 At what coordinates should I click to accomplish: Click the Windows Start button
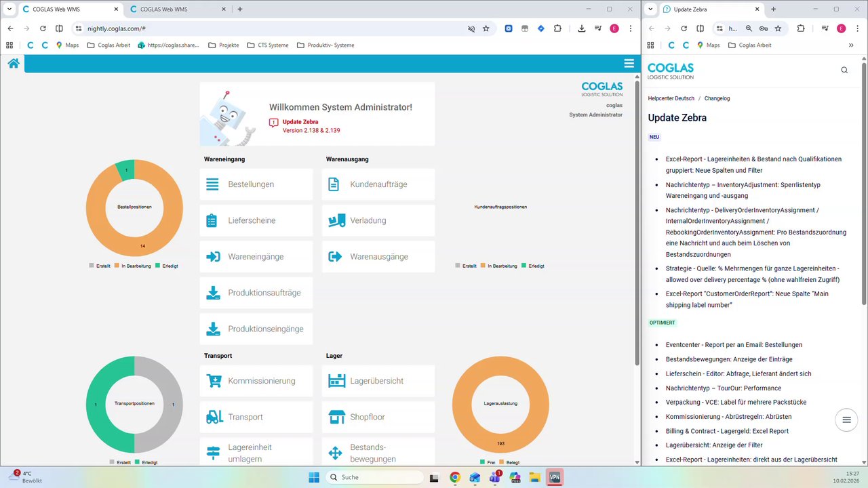coord(314,477)
